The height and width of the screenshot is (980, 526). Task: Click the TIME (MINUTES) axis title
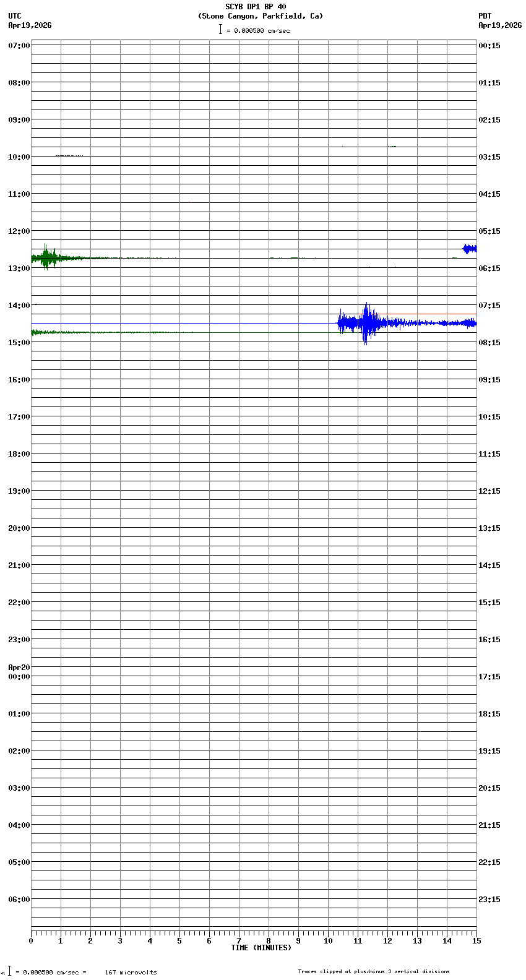(261, 948)
